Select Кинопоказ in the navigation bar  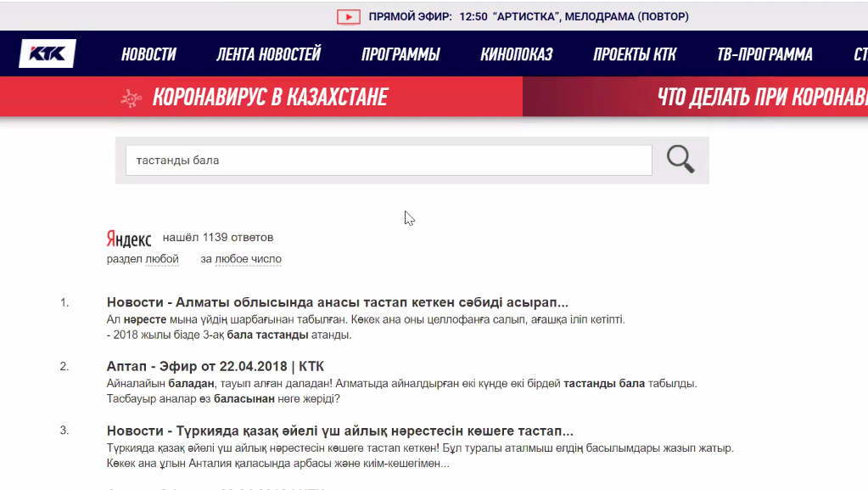point(516,54)
